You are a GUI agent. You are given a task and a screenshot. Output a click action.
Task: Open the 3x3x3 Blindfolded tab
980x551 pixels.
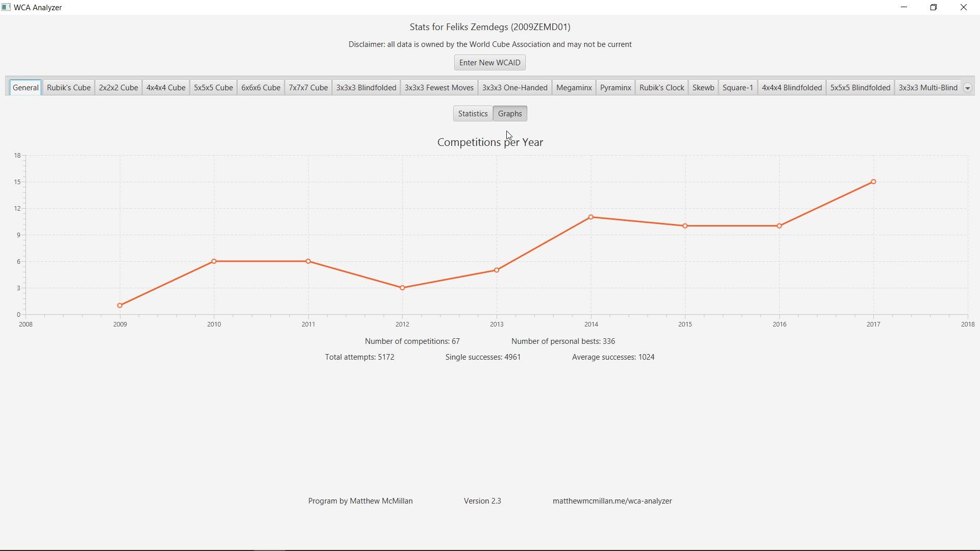click(366, 88)
